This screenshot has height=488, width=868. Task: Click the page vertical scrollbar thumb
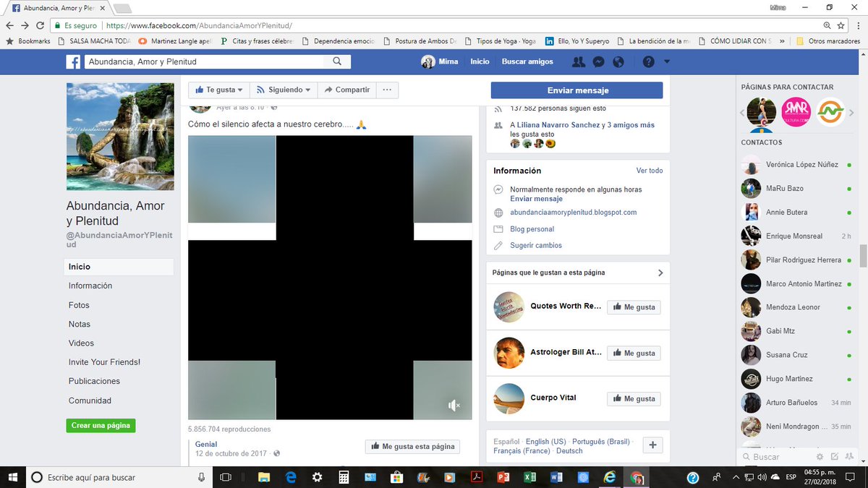[x=861, y=257]
